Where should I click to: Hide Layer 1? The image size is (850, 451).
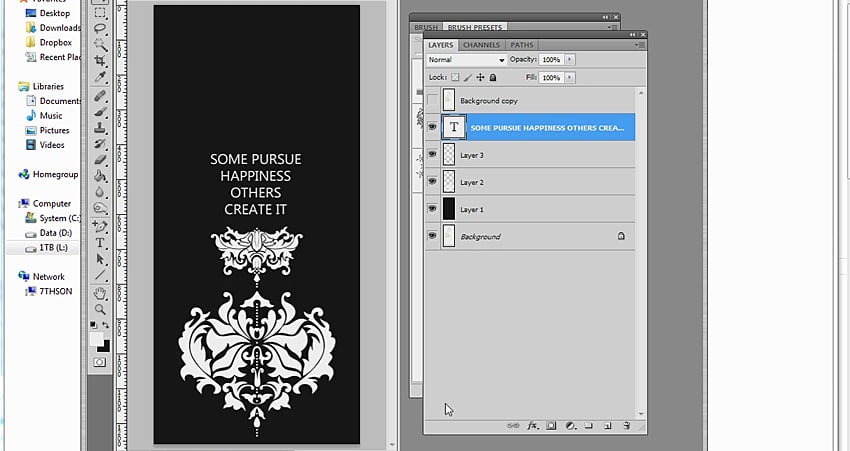[x=432, y=209]
